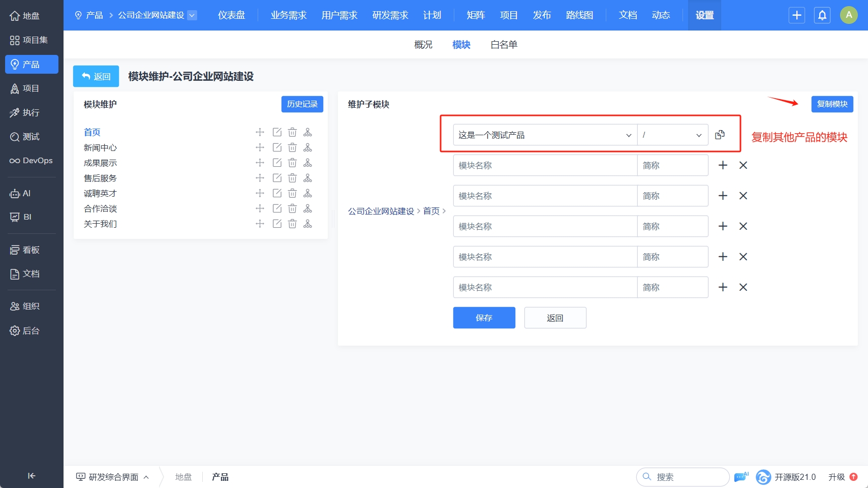
Task: Click the 产品 breadcrumb in the header
Action: pyautogui.click(x=89, y=15)
